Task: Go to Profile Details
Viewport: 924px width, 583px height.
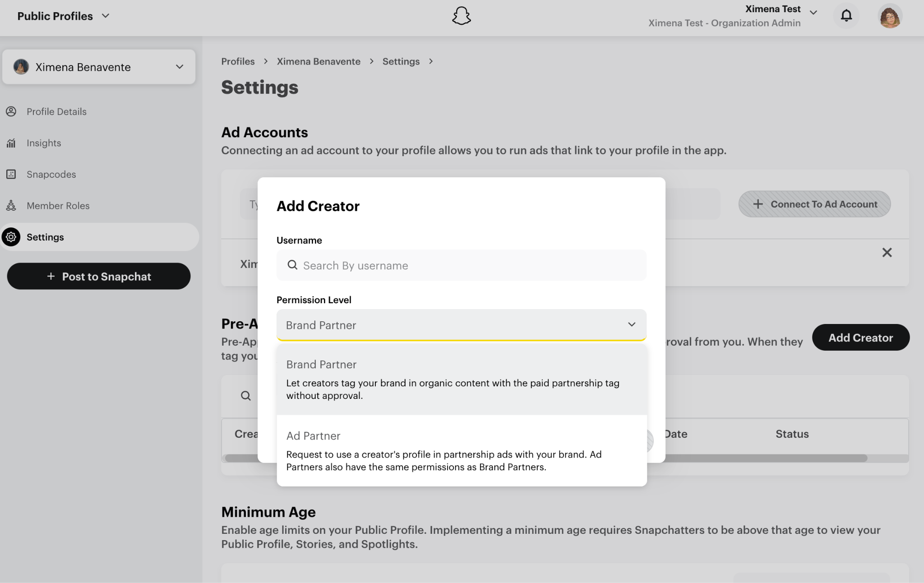Action: click(56, 111)
